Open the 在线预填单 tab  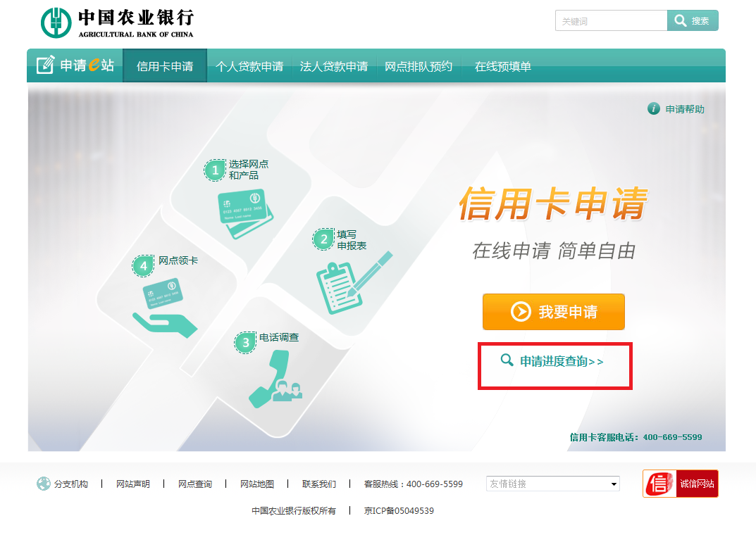[502, 66]
